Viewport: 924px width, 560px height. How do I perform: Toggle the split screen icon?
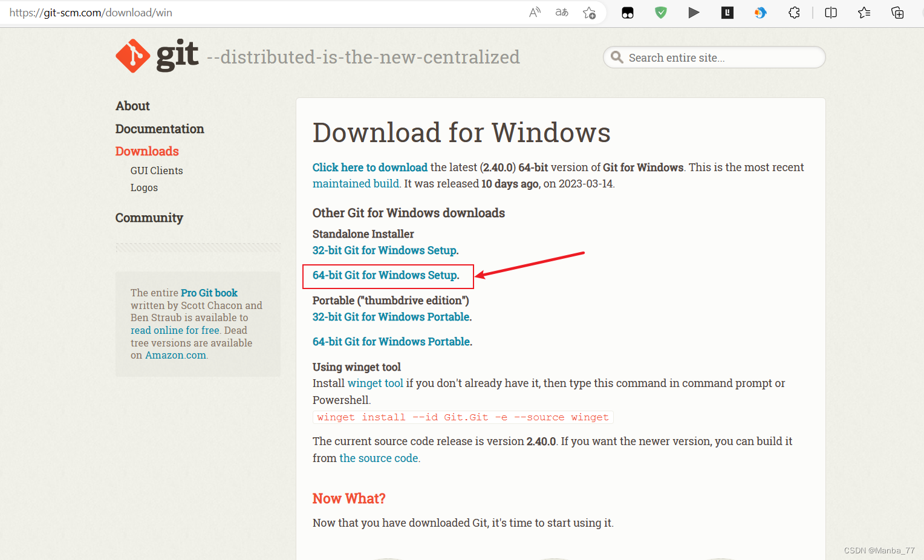point(831,12)
